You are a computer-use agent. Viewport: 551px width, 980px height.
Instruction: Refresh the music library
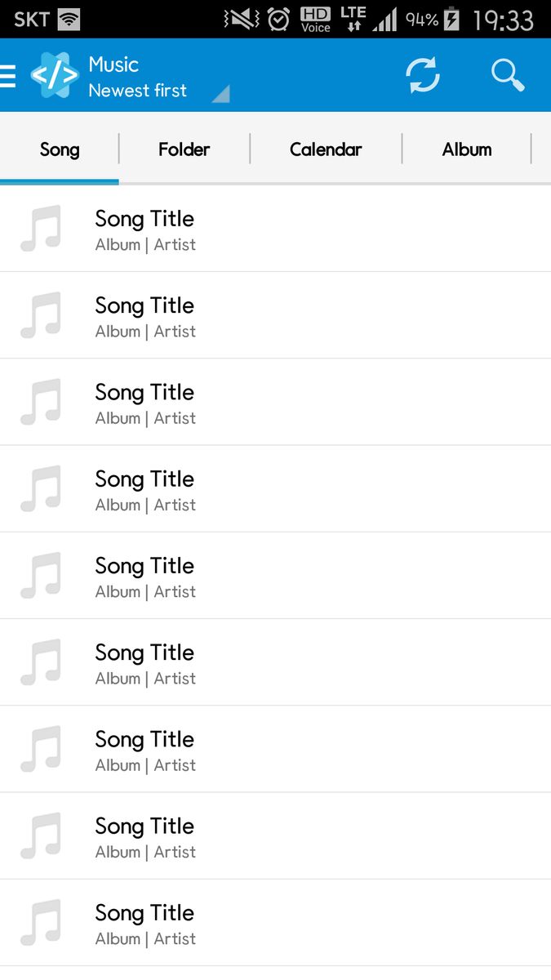tap(423, 74)
